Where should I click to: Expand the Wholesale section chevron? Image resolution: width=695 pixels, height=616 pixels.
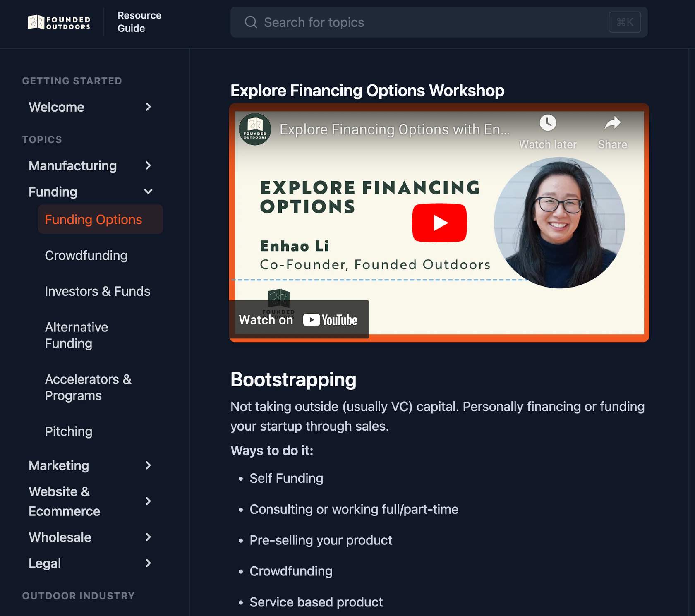pyautogui.click(x=148, y=537)
